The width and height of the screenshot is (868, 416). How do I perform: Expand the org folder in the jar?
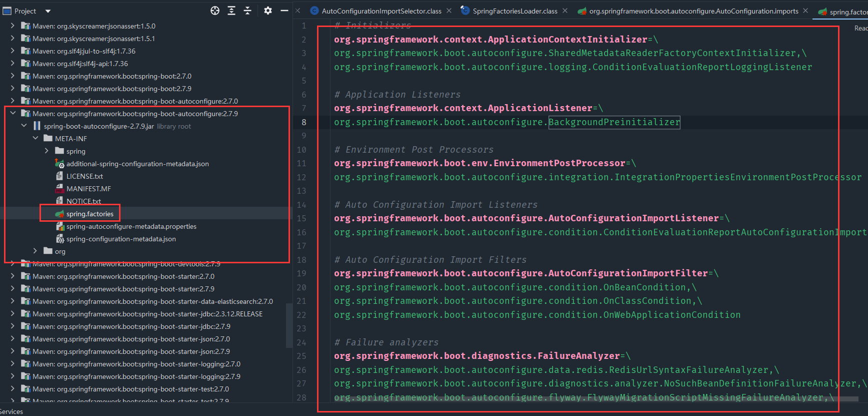(35, 251)
